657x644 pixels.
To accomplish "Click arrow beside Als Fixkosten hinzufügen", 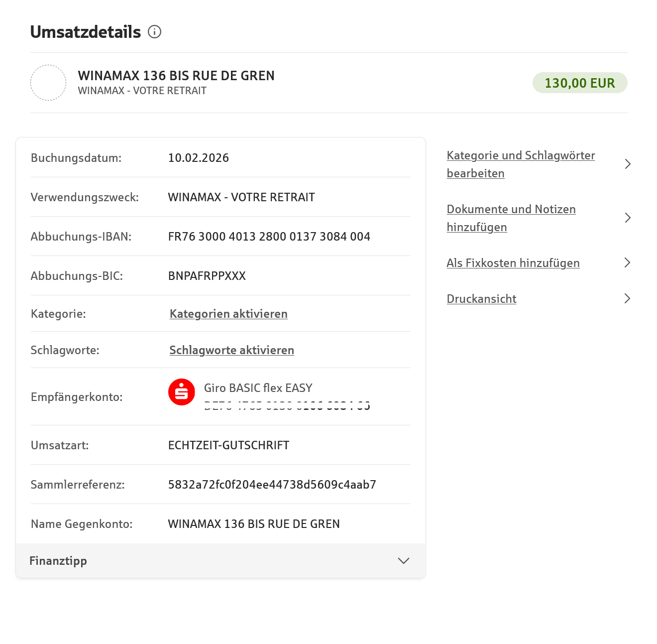I will 628,262.
